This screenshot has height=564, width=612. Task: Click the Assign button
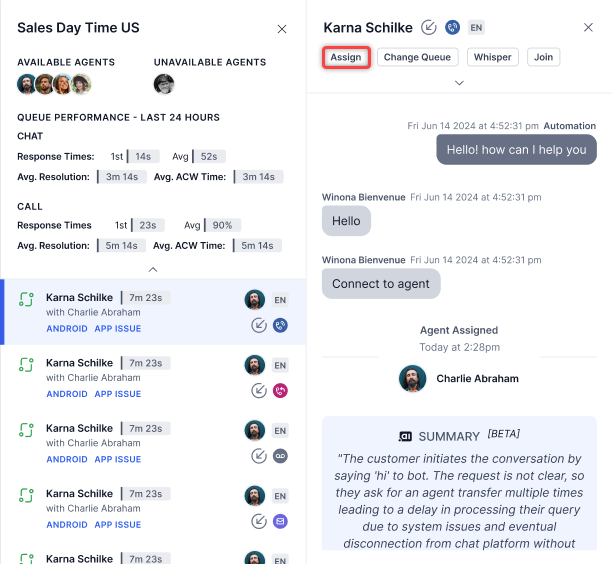(346, 57)
